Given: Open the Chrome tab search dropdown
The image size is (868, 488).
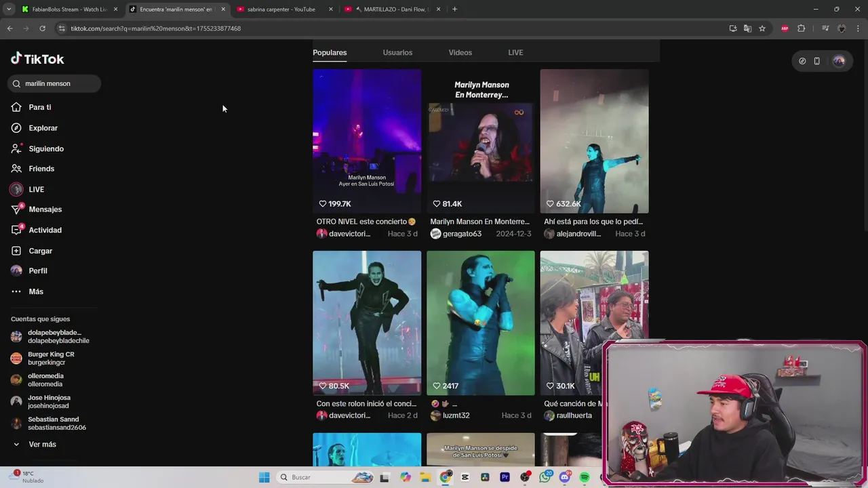Looking at the screenshot, I should [9, 9].
